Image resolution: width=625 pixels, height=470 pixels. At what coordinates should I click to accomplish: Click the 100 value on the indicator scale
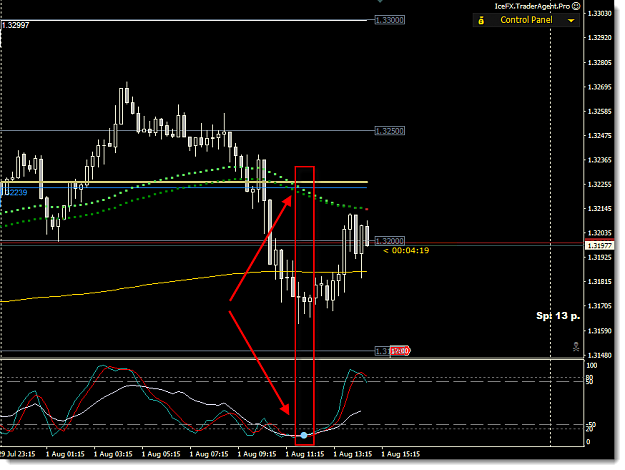(x=592, y=366)
